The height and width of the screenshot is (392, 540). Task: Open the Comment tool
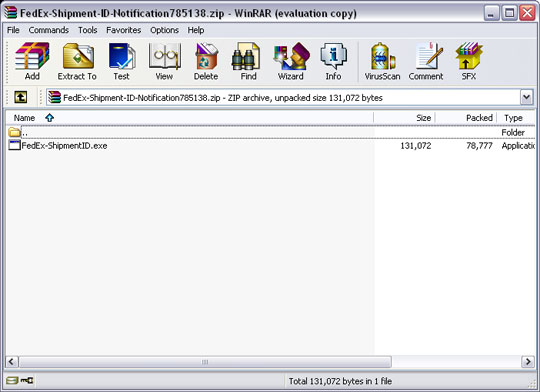point(426,61)
